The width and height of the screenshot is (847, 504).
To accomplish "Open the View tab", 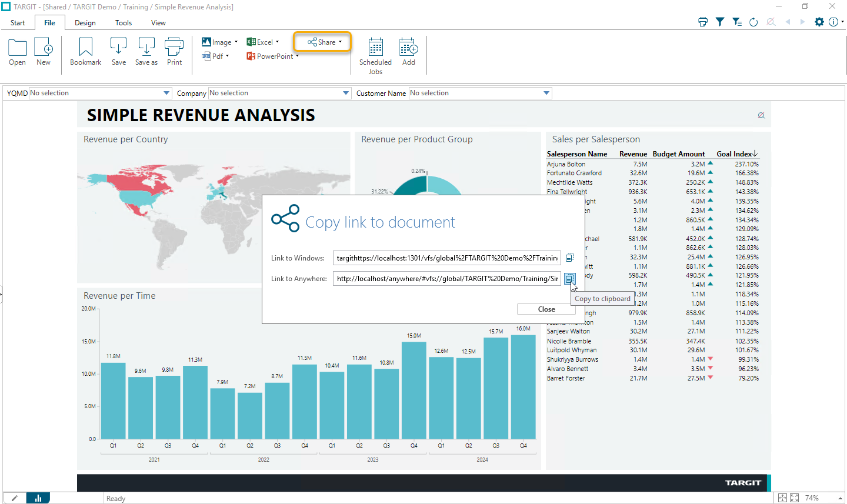I will coord(158,23).
